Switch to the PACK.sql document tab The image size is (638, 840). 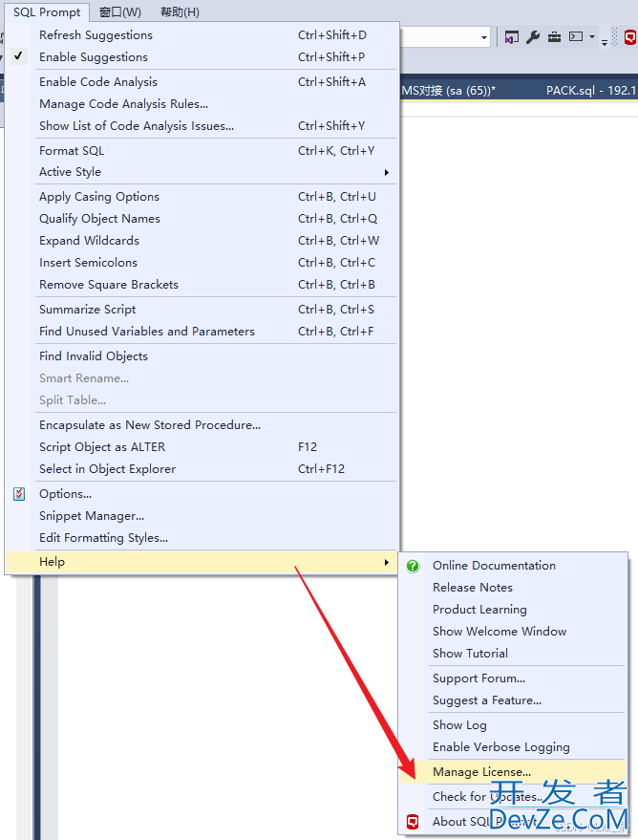coord(591,91)
